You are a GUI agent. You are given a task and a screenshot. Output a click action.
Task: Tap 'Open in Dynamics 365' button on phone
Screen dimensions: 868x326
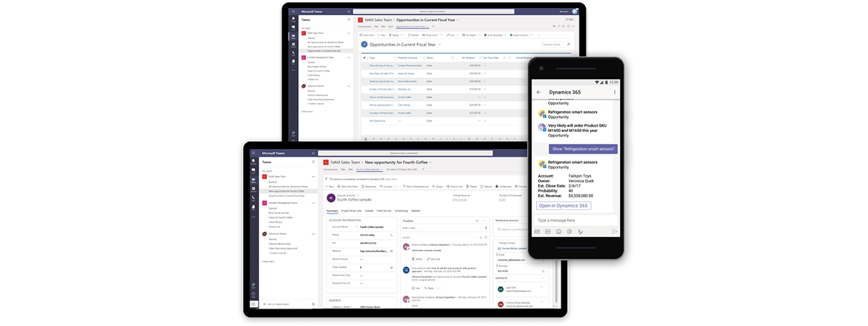[564, 205]
